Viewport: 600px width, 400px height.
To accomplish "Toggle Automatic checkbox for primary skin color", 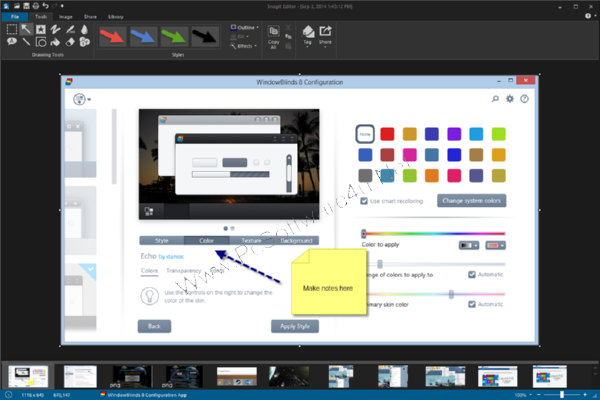I will click(x=472, y=304).
